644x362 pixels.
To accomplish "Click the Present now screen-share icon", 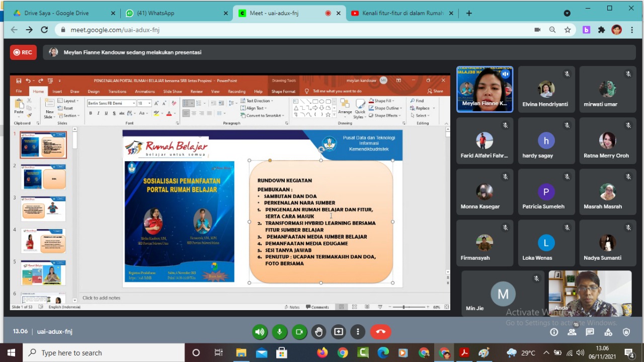I will point(339,332).
